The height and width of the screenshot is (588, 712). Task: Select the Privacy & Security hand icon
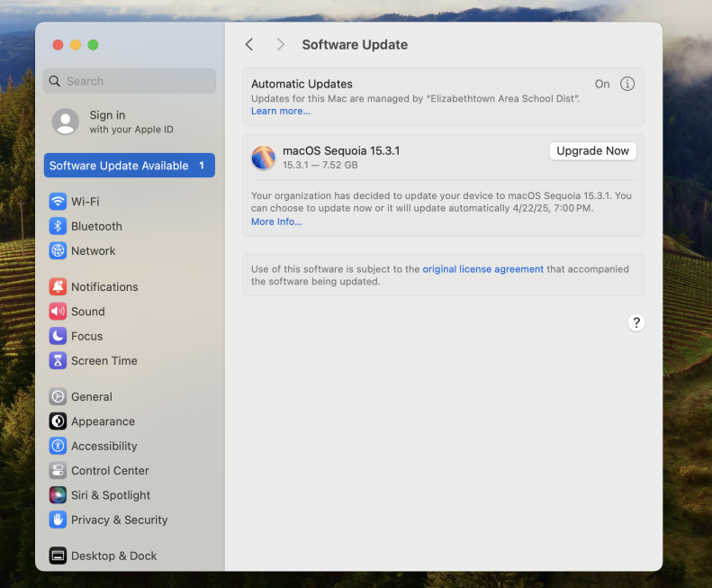(58, 520)
